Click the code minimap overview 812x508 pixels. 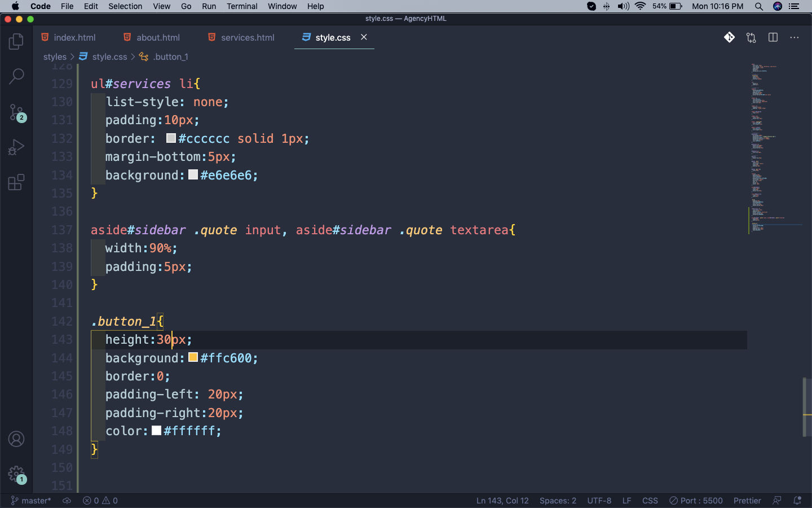(776, 148)
